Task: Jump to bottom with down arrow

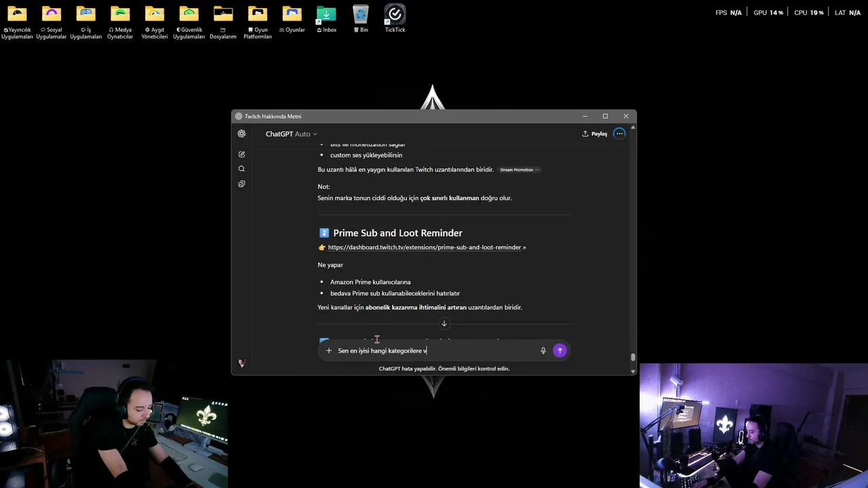Action: click(444, 323)
